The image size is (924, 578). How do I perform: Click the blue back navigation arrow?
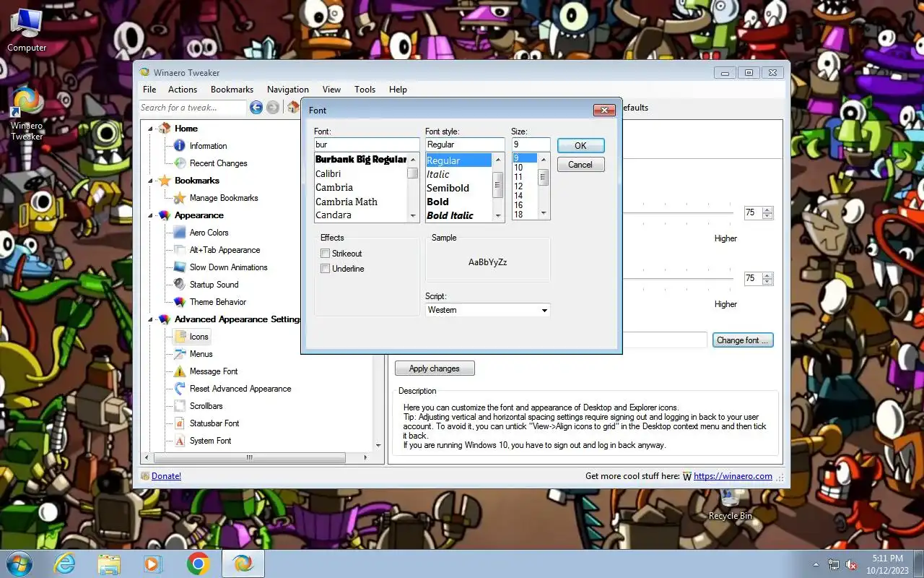[256, 108]
